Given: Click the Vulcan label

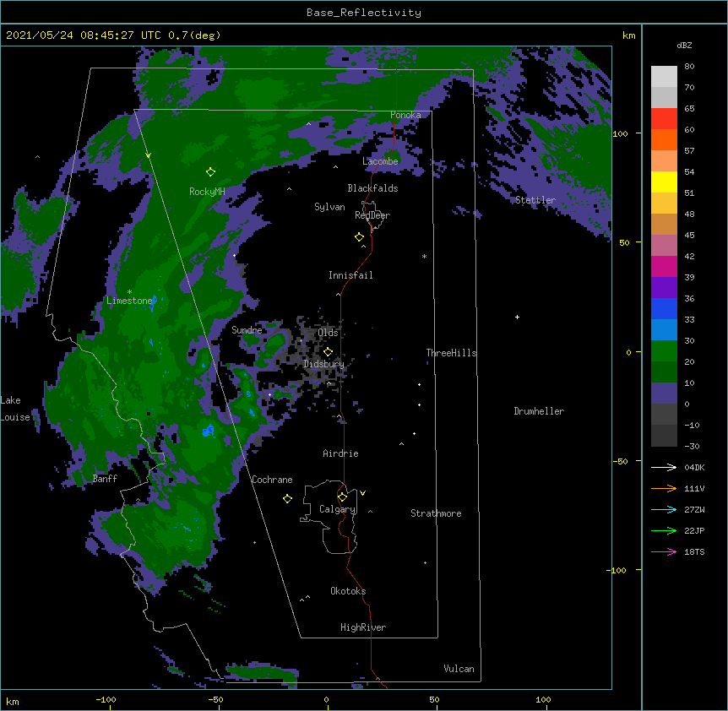Looking at the screenshot, I should 459,669.
